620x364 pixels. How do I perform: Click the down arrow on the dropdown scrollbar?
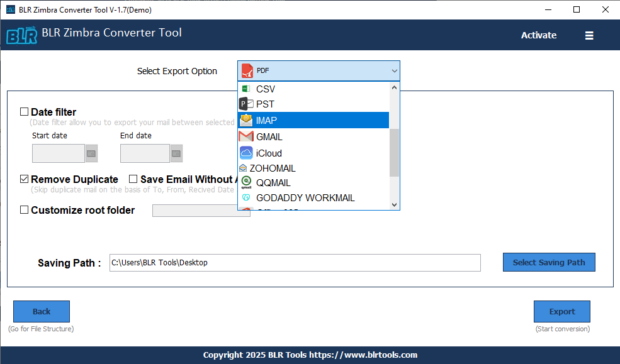[x=394, y=204]
